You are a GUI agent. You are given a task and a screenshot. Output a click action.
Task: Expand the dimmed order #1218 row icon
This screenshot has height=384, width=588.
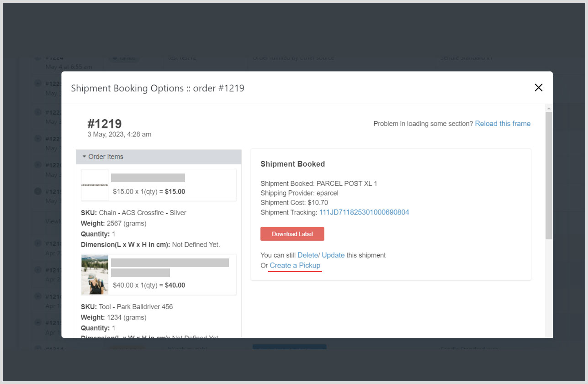click(x=38, y=243)
